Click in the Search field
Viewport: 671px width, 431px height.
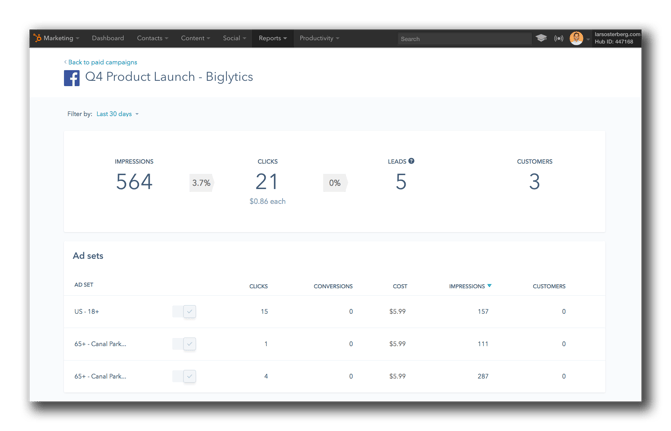click(x=464, y=39)
